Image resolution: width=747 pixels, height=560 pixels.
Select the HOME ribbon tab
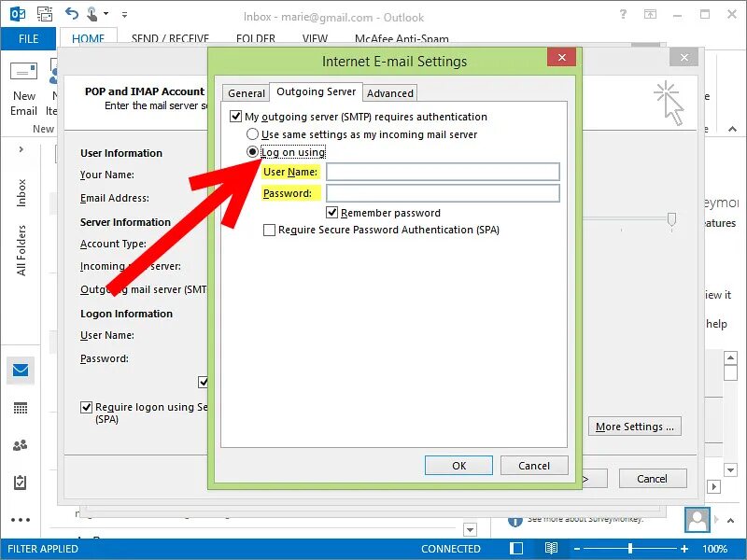coord(88,37)
